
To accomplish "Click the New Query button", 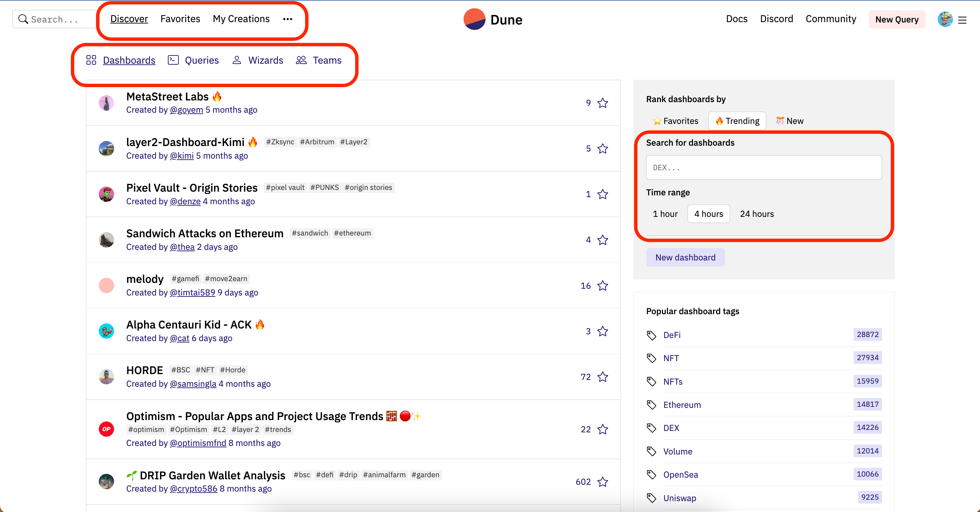I will (x=897, y=20).
